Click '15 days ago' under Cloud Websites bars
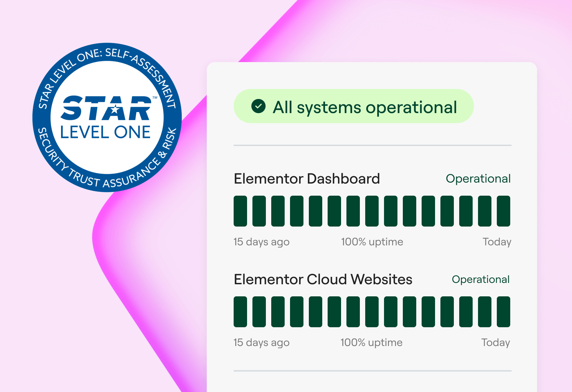The height and width of the screenshot is (392, 572). [261, 342]
